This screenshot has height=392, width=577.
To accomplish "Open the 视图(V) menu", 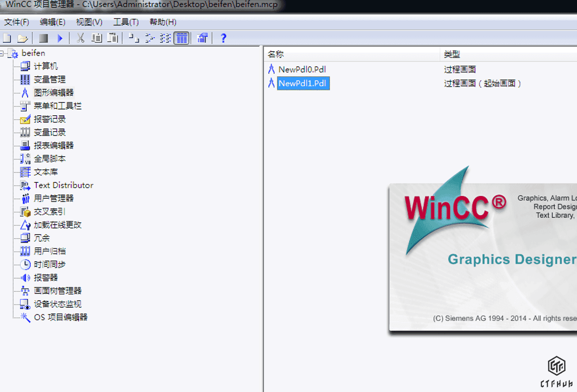I will point(89,22).
